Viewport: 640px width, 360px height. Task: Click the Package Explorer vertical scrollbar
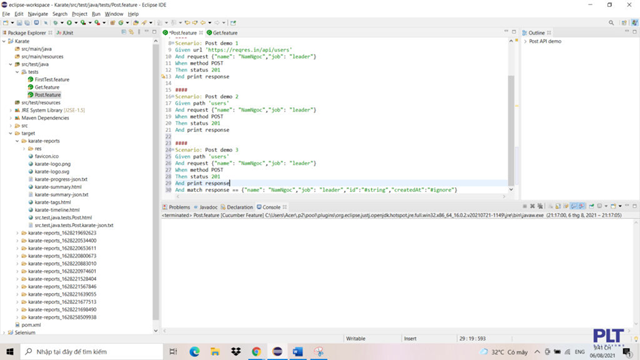(x=156, y=182)
